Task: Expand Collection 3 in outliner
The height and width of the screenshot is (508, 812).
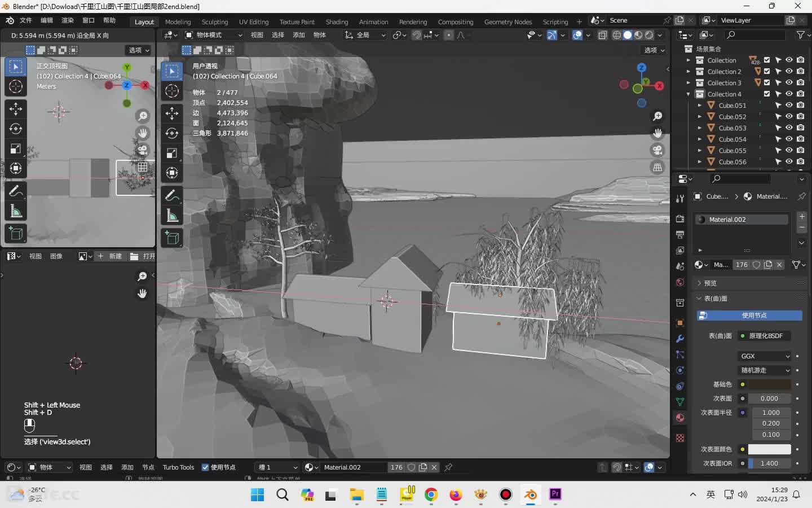Action: click(x=688, y=82)
